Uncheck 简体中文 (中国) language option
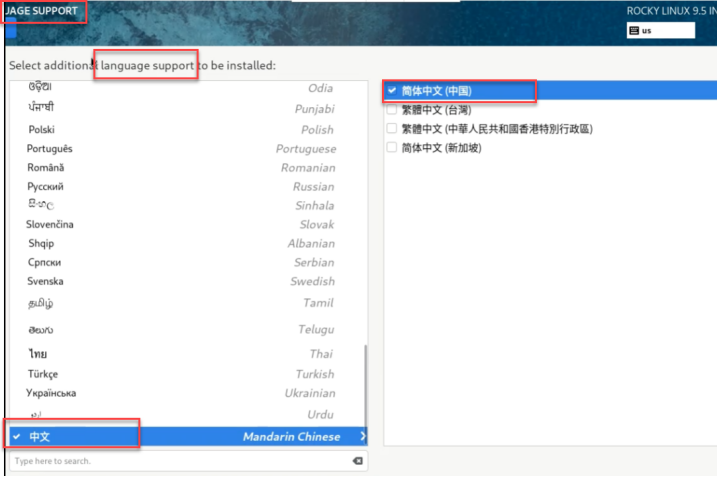The height and width of the screenshot is (477, 717). pyautogui.click(x=392, y=91)
